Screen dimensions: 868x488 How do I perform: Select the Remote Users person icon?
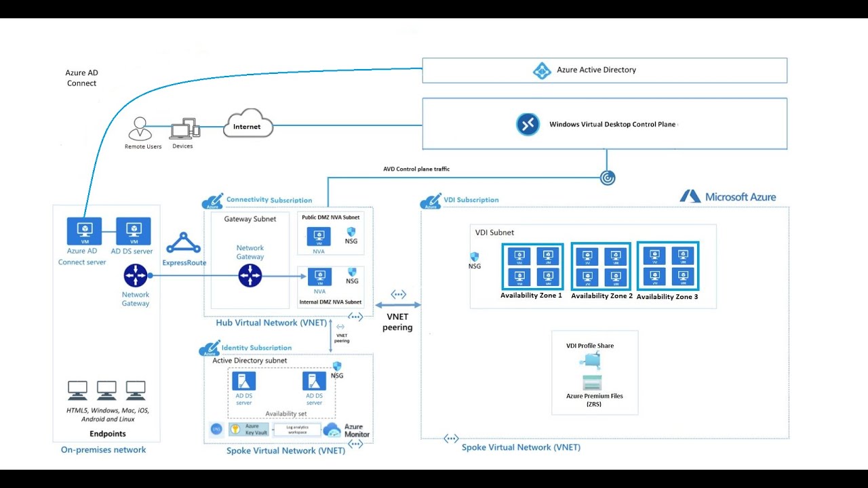[140, 128]
